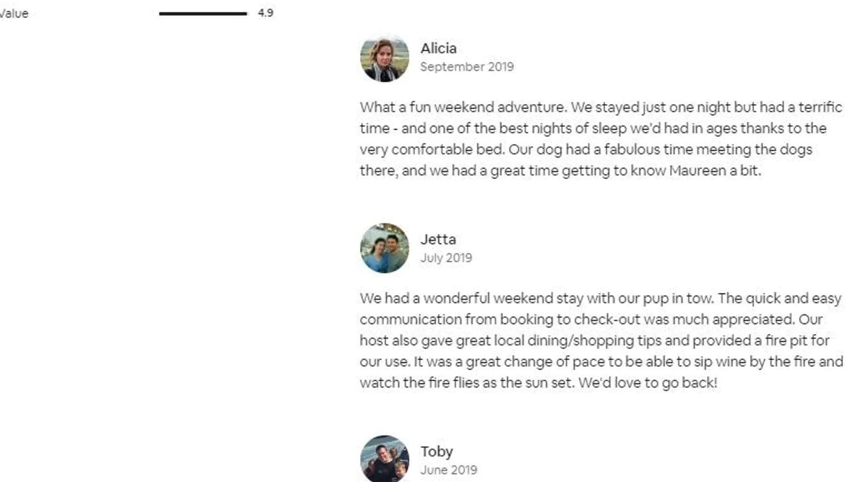
Task: Open Jetta's profile picture
Action: point(384,248)
